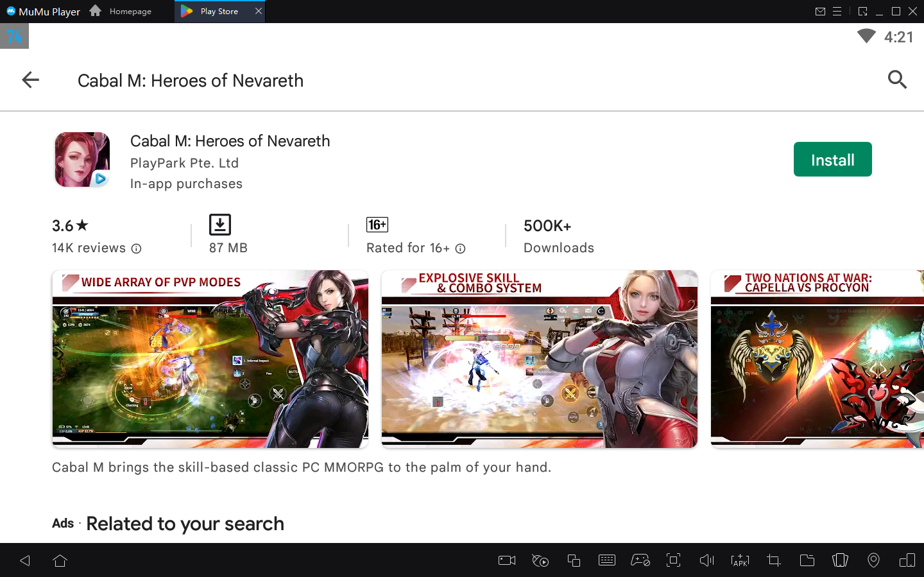Start screen recording with the video camera icon
This screenshot has height=577, width=924.
506,560
